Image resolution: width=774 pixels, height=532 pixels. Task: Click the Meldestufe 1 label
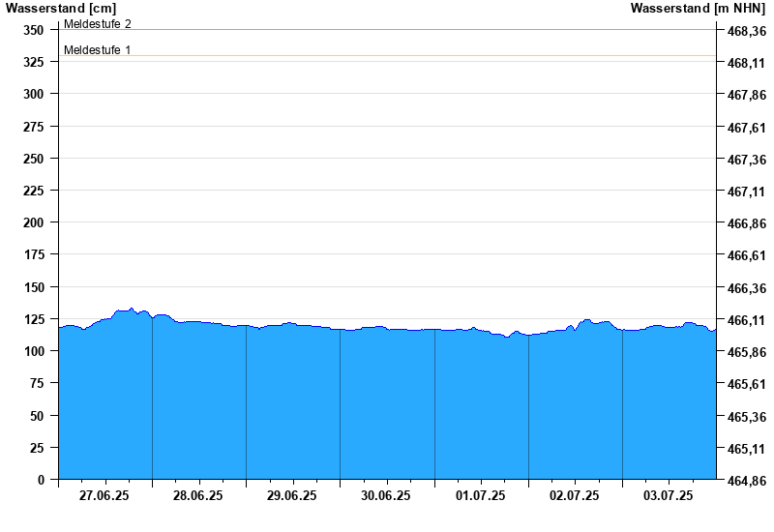(98, 49)
